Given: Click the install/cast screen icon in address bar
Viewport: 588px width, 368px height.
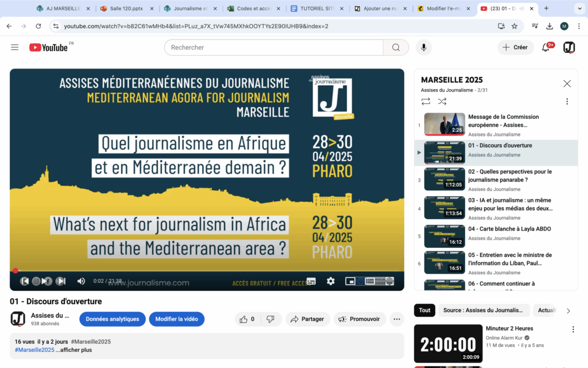Looking at the screenshot, I should [501, 26].
